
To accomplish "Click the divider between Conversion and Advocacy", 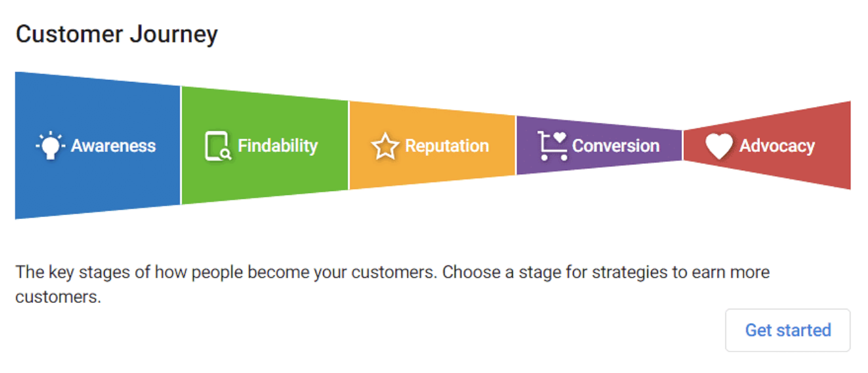I will [683, 146].
